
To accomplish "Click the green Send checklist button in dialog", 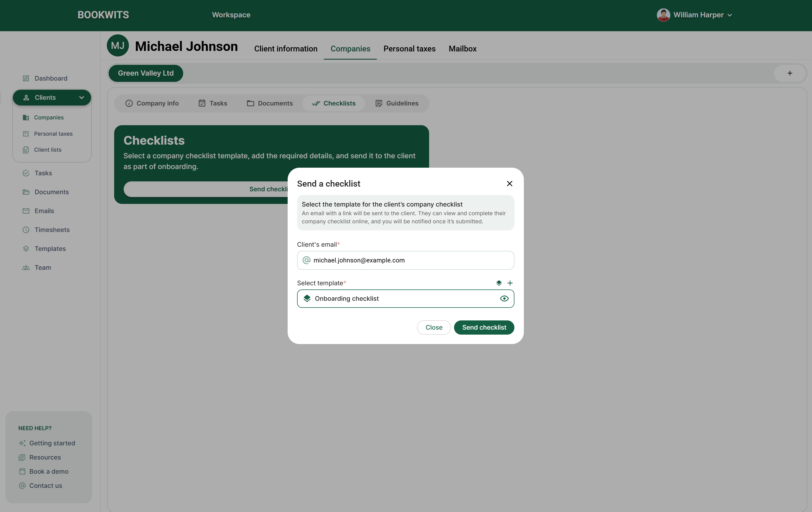I will 484,328.
